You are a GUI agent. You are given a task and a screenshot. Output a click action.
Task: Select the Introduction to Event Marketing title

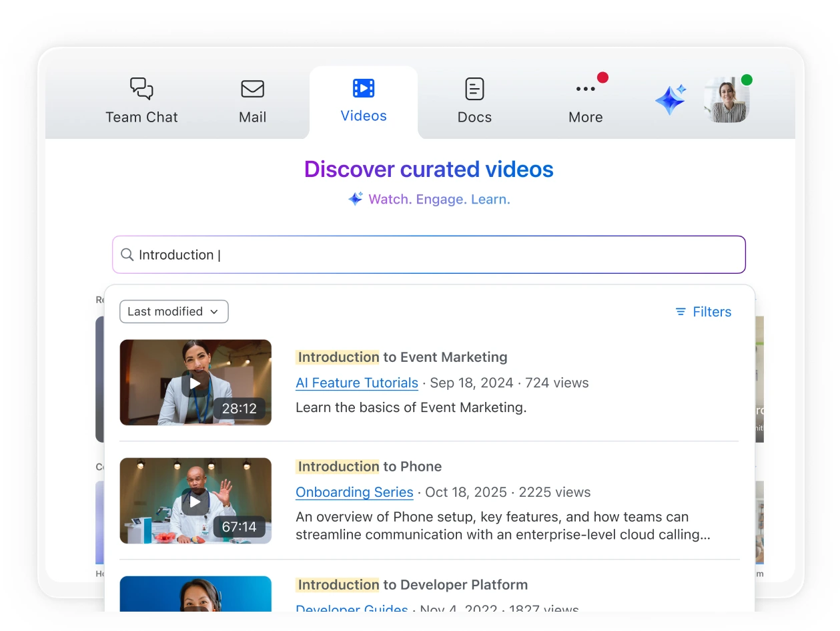tap(402, 357)
